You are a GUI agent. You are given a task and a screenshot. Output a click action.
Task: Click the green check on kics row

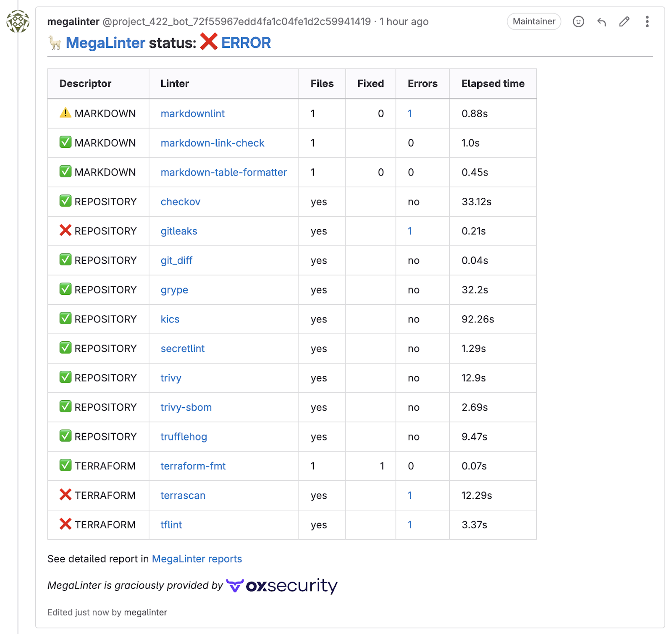[x=65, y=318]
